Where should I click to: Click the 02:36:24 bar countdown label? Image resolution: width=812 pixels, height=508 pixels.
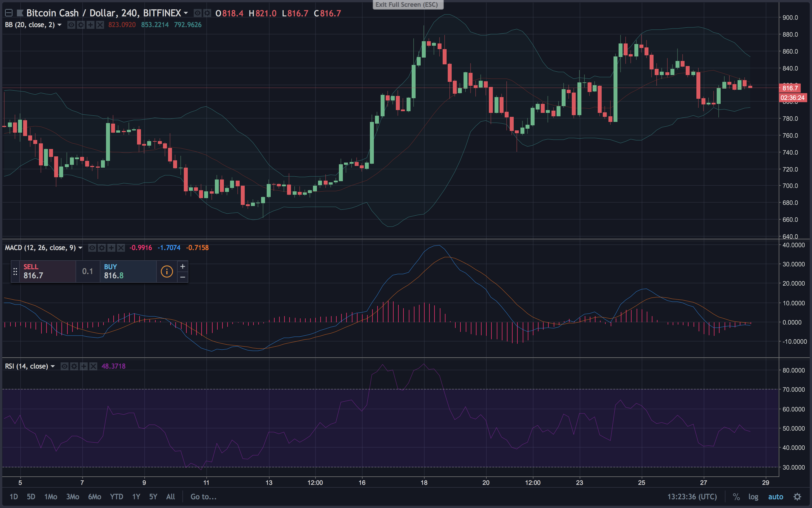point(793,98)
